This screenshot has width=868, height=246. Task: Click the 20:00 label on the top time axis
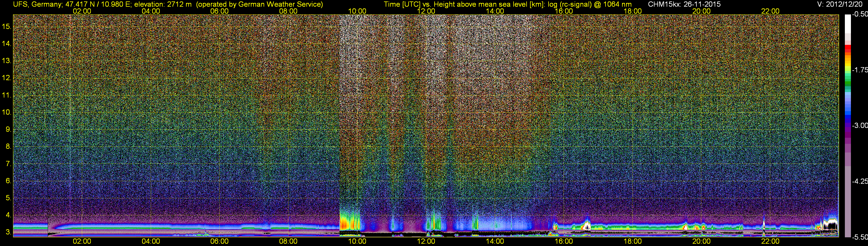(702, 11)
